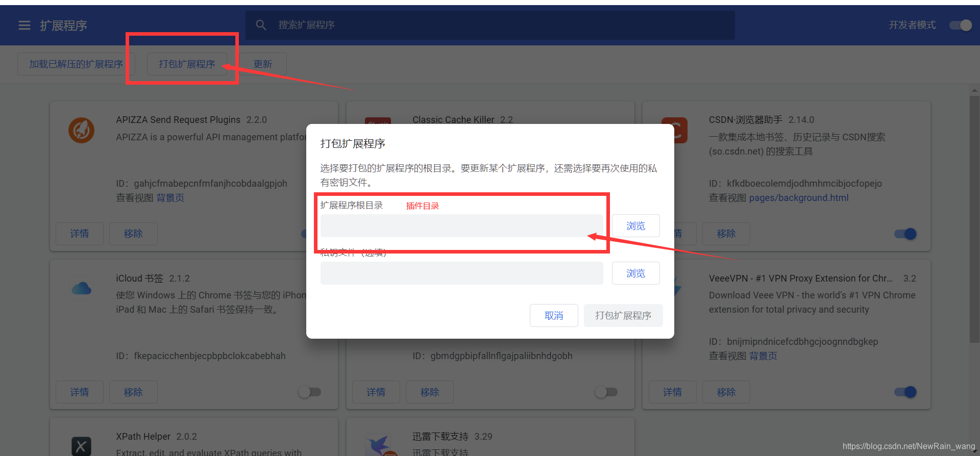This screenshot has height=456, width=980.
Task: Enable the gbmdgpbipfallnflgajpaliibnhdgobh extension toggle
Action: [x=606, y=392]
